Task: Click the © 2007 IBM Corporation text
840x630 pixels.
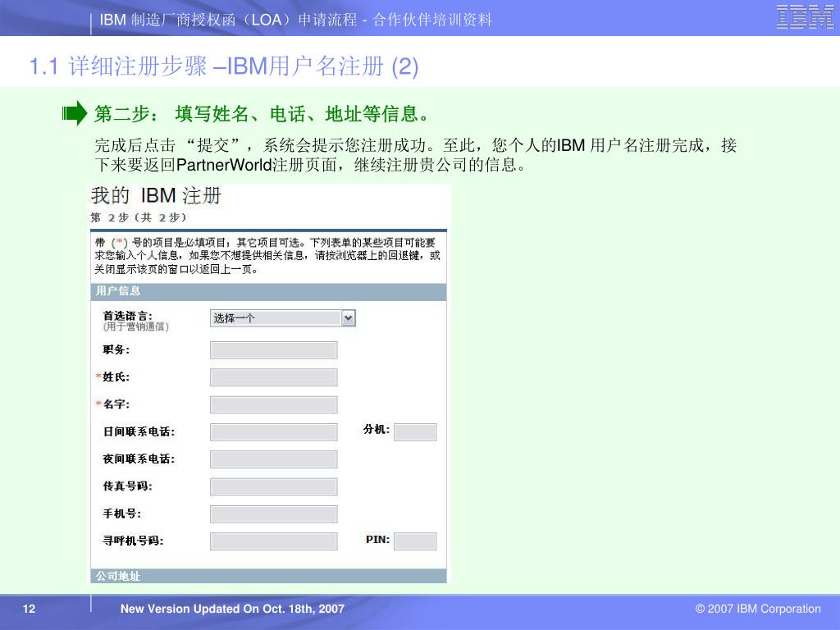Action: coord(758,609)
